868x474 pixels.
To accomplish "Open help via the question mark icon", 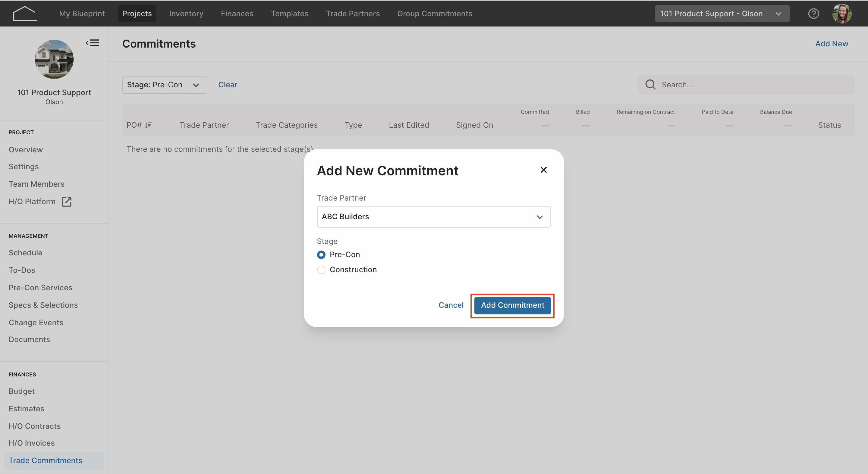I will (813, 14).
